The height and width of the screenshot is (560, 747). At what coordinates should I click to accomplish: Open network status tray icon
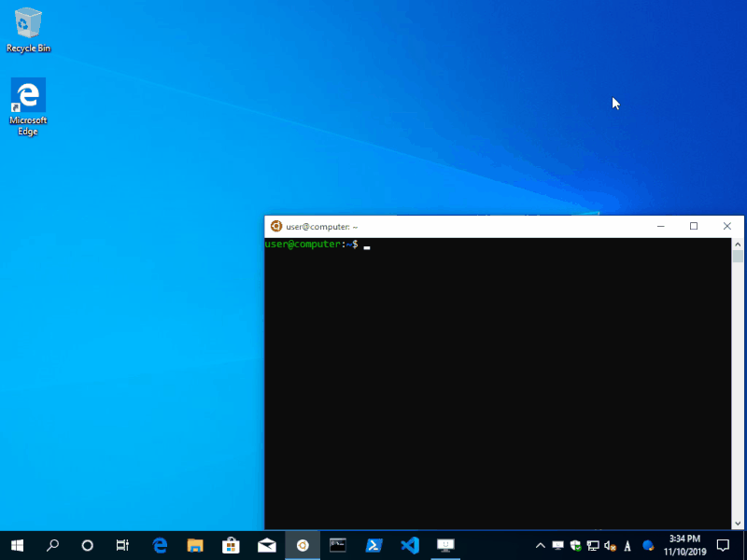593,546
